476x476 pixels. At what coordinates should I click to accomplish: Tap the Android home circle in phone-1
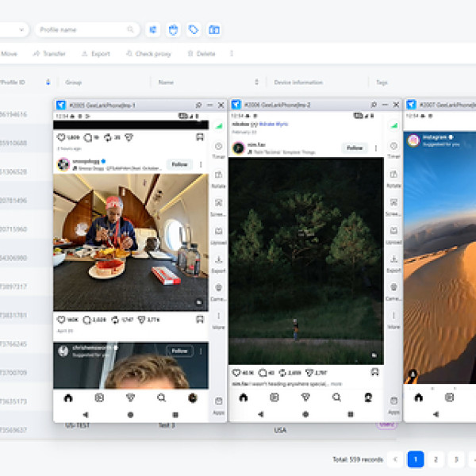(x=131, y=415)
